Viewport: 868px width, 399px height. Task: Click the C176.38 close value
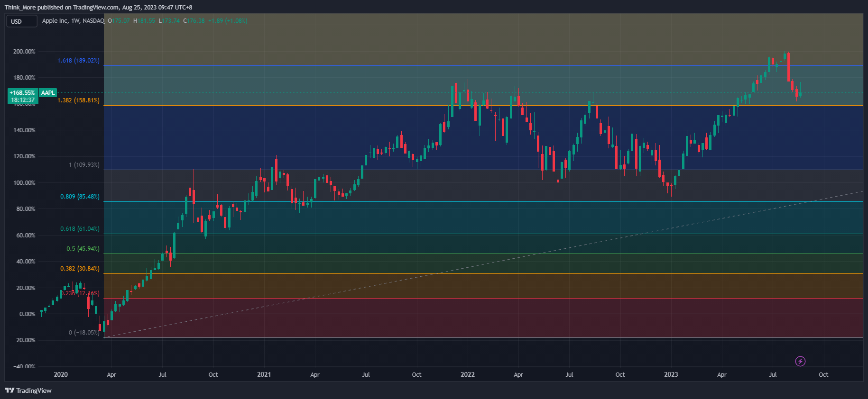tap(194, 21)
